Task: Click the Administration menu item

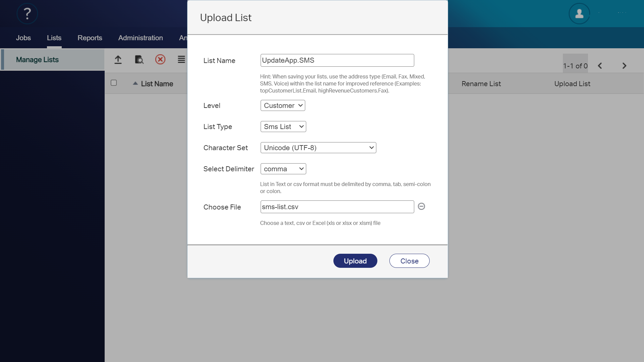Action: (140, 38)
